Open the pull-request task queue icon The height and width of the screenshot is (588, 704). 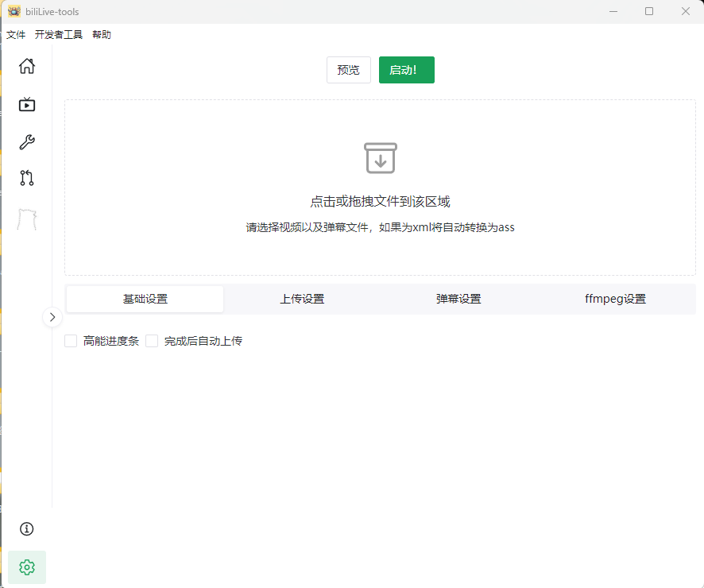click(27, 178)
